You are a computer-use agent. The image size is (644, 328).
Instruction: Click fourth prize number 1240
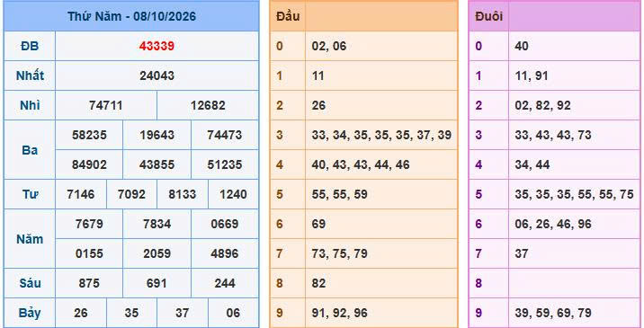click(x=233, y=194)
